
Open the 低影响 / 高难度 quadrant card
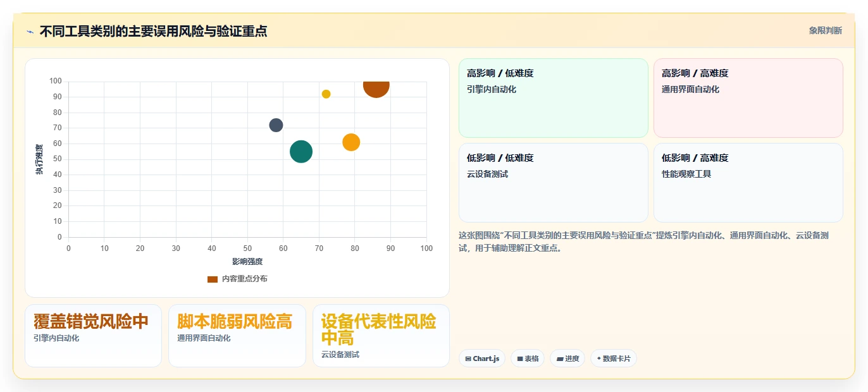point(748,183)
